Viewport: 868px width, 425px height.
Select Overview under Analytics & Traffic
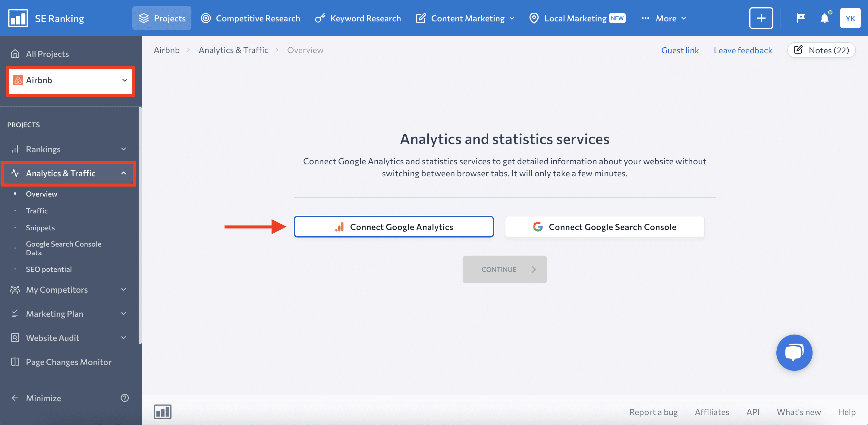[42, 194]
